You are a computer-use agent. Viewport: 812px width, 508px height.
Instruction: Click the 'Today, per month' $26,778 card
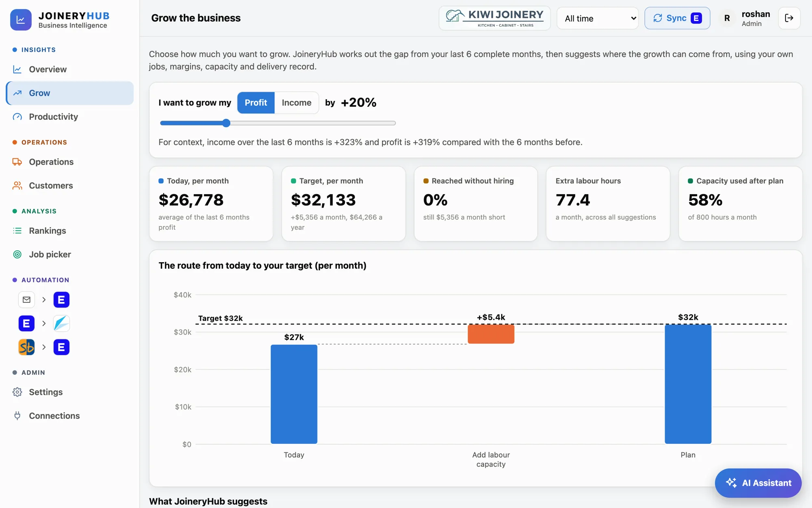tap(211, 204)
